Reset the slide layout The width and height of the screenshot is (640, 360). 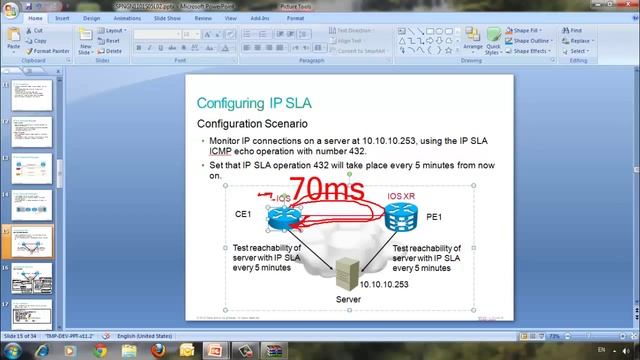pos(109,41)
